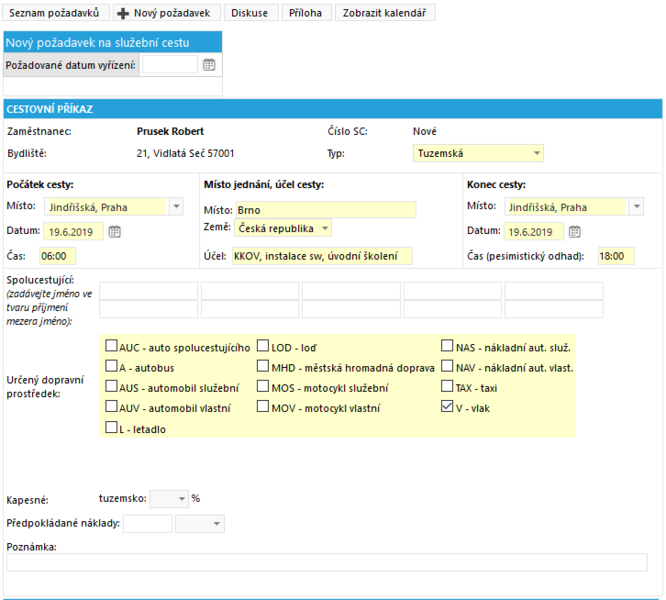Create Nový požadavek

(167, 13)
